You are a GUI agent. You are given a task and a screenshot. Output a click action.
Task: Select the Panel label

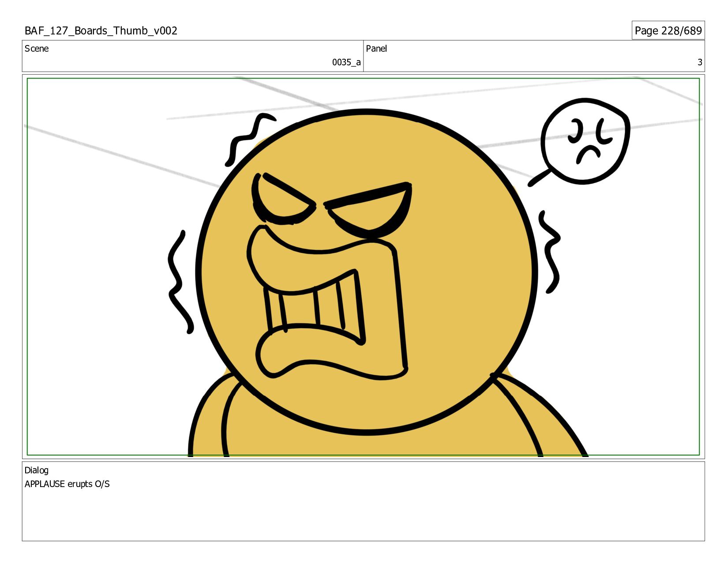click(x=376, y=49)
